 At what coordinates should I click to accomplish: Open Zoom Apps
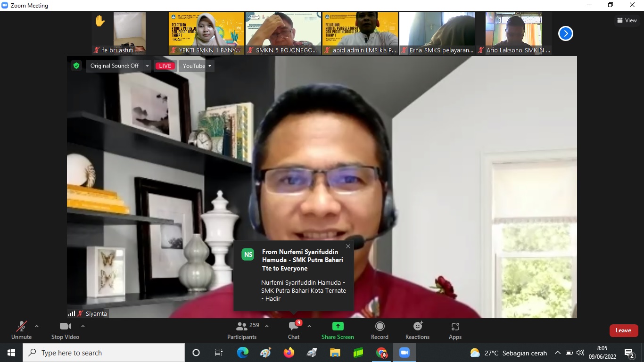455,330
